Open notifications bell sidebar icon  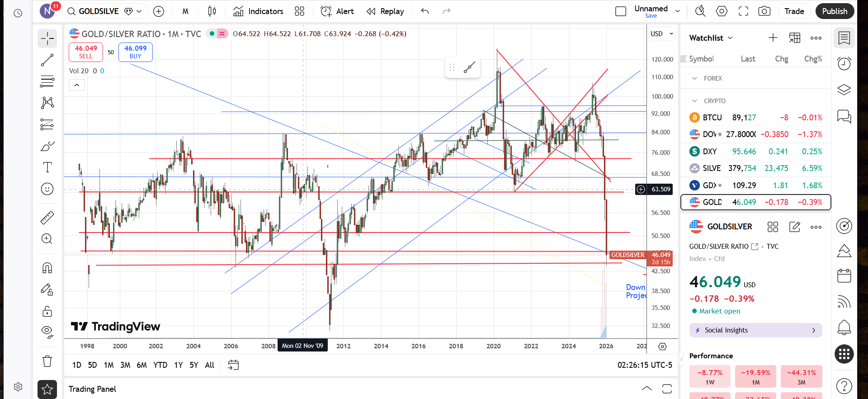coord(844,327)
